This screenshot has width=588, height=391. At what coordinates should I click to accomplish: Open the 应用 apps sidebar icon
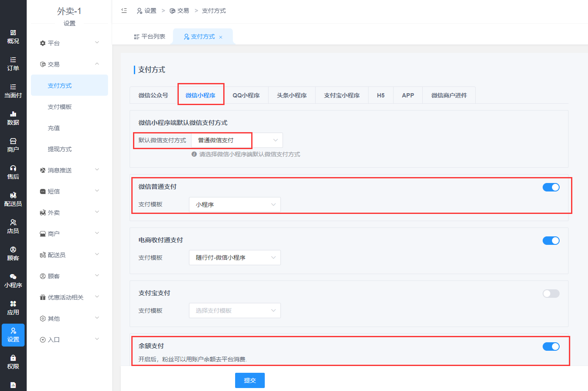pos(13,308)
